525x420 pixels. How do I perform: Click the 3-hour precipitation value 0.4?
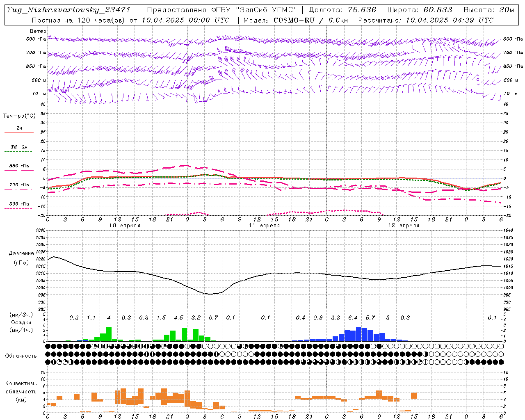(x=301, y=318)
